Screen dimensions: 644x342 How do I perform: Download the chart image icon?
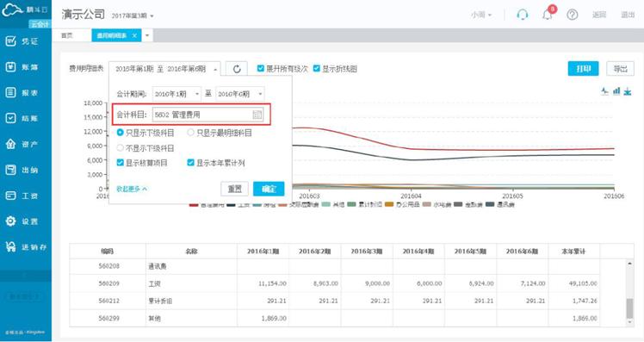click(627, 91)
